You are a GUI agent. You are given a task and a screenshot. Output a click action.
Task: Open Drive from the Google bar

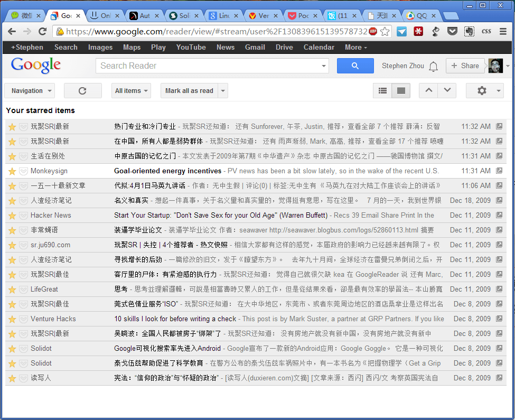(x=284, y=48)
